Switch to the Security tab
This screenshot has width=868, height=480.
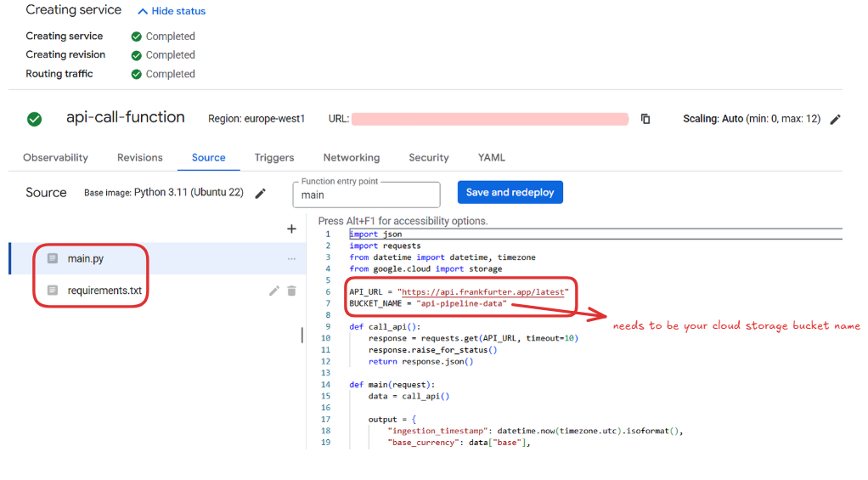[429, 158]
